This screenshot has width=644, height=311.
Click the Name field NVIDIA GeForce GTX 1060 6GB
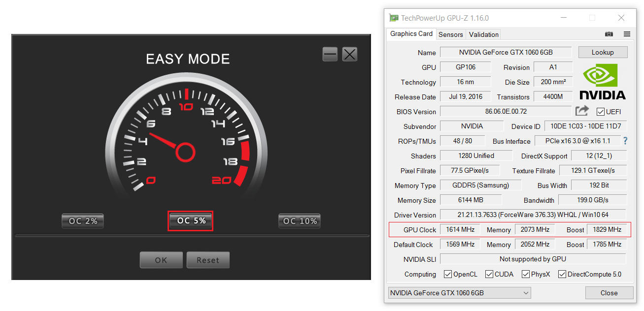(506, 52)
